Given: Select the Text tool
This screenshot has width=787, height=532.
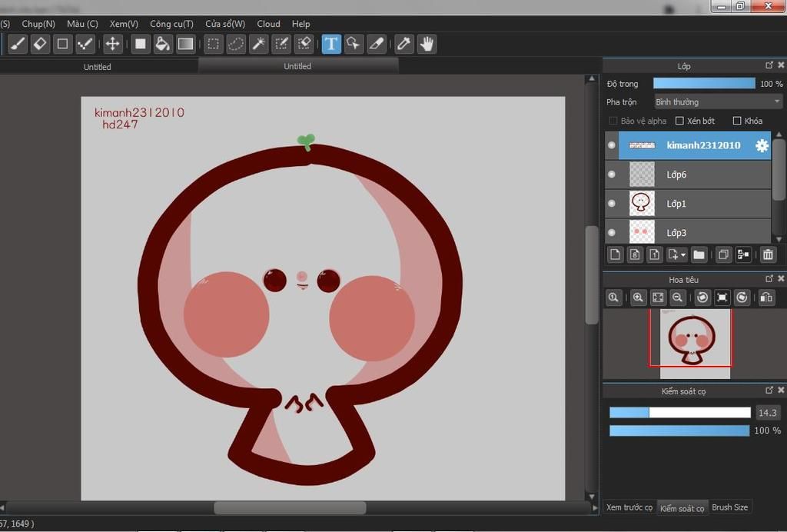Looking at the screenshot, I should tap(331, 44).
